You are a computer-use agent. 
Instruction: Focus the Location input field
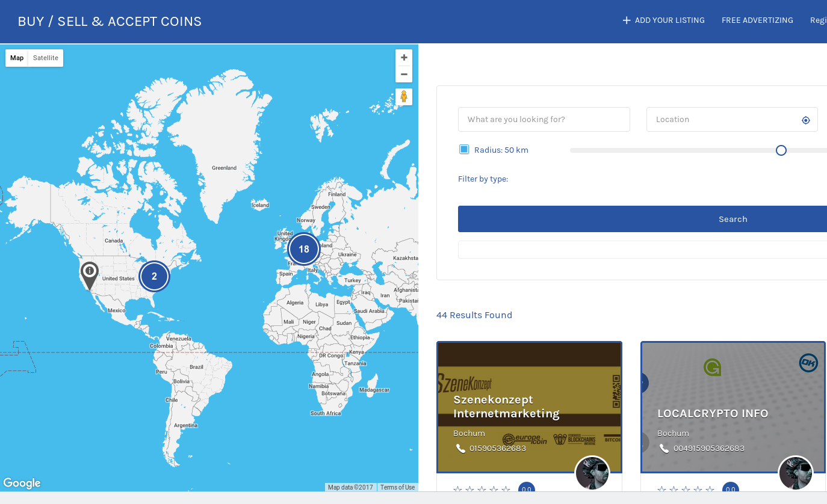coord(732,120)
